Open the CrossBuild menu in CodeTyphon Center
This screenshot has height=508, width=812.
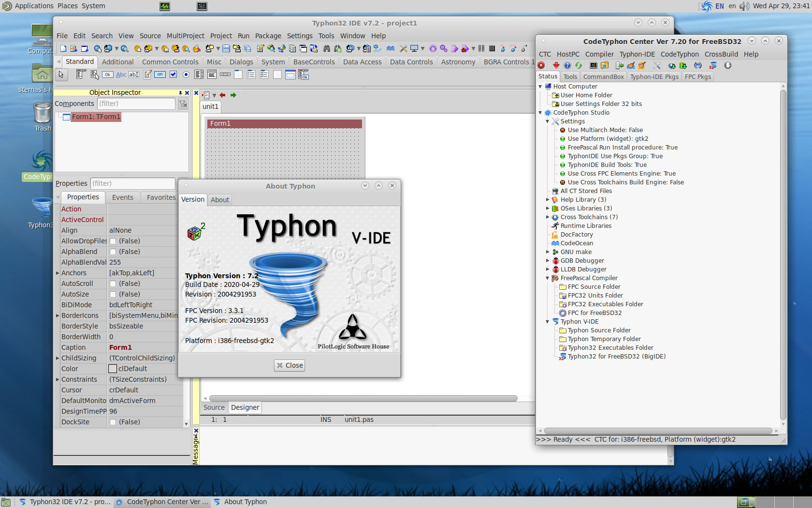pos(721,54)
